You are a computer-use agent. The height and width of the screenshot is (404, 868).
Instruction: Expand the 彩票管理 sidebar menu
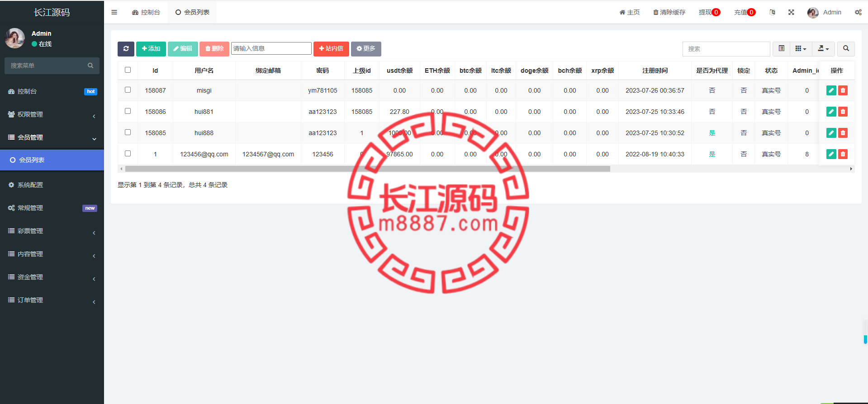point(52,231)
